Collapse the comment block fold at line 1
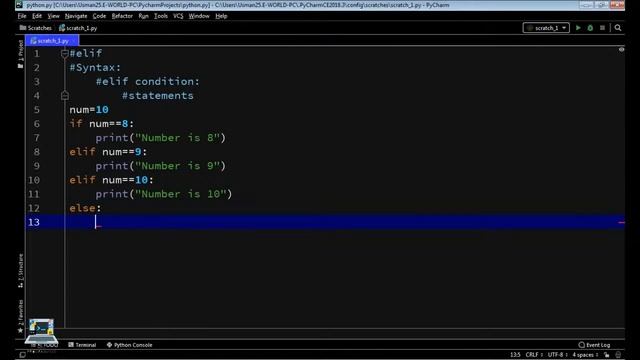 pyautogui.click(x=64, y=53)
